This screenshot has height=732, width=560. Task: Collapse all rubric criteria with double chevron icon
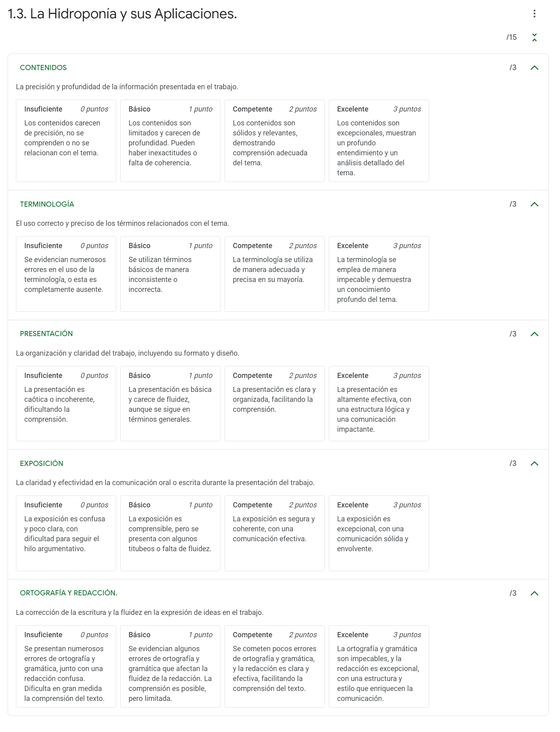click(535, 37)
